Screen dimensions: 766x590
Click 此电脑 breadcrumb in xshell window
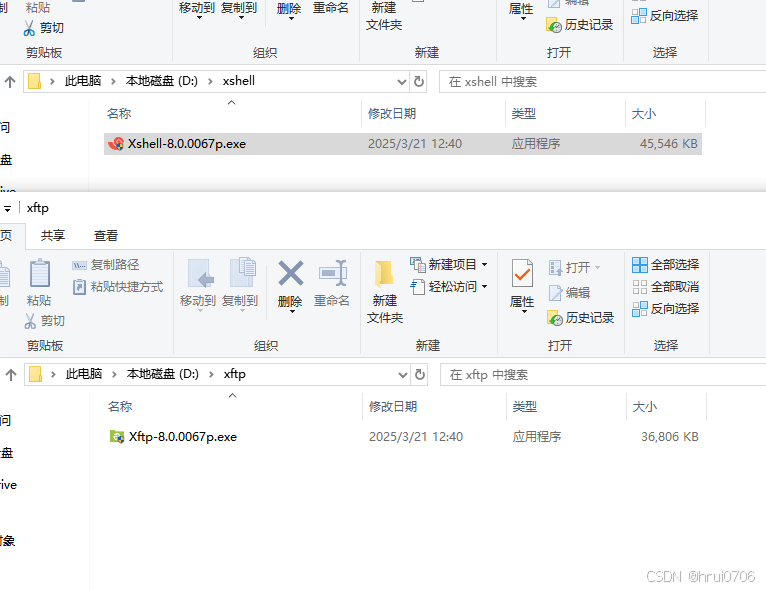(x=83, y=81)
